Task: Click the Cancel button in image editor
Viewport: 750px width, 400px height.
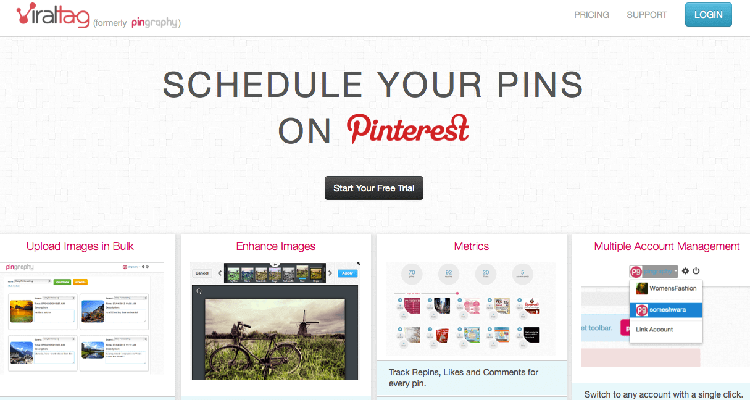Action: (x=202, y=272)
